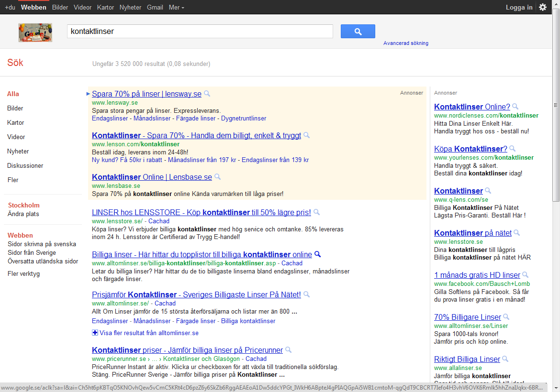Preview magnifier beside the LINSER hos LENSSTORE result
Image resolution: width=560 pixels, height=392 pixels.
pyautogui.click(x=316, y=212)
